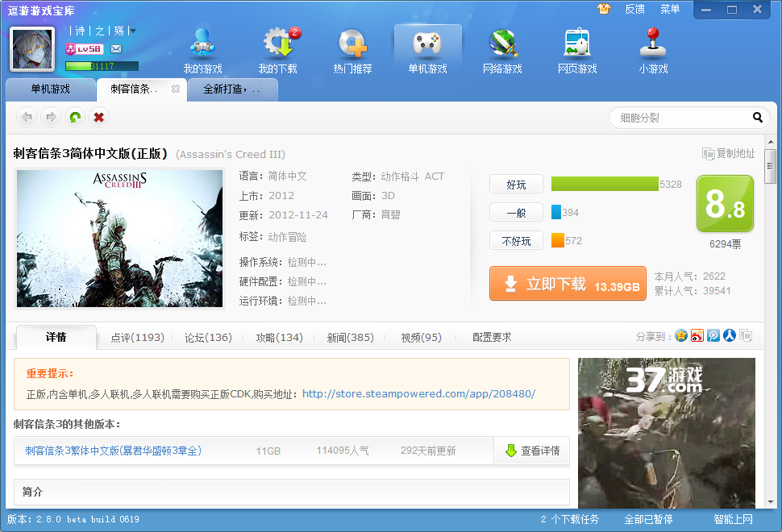Switch to the 刺客信条 page tab
This screenshot has width=782, height=532.
pos(142,89)
